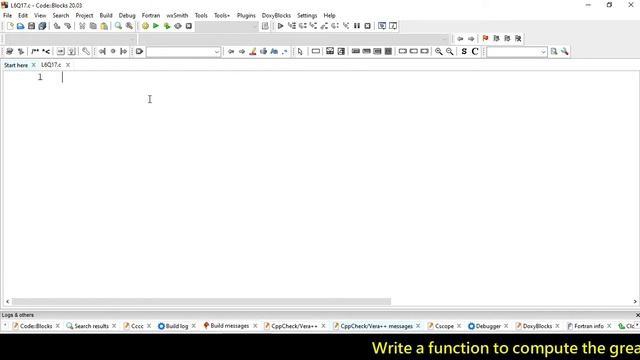The width and height of the screenshot is (640, 360).
Task: Abort the build with stop icon
Action: click(189, 26)
